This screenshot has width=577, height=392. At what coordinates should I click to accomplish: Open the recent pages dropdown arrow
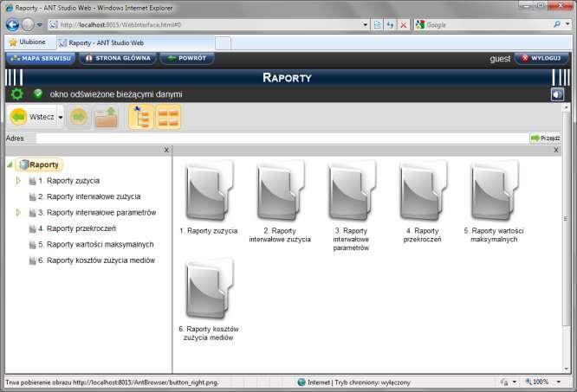39,25
